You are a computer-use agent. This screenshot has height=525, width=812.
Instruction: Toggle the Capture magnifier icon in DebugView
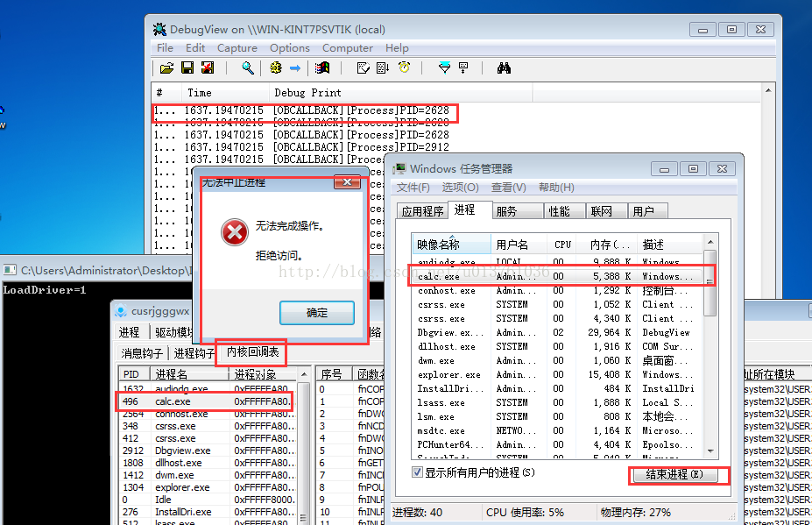coord(248,67)
